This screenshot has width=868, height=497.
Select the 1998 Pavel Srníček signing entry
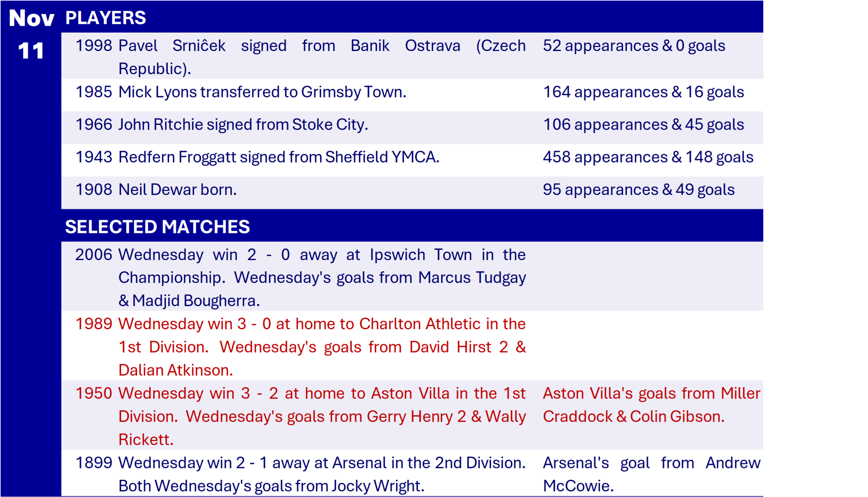pos(300,57)
